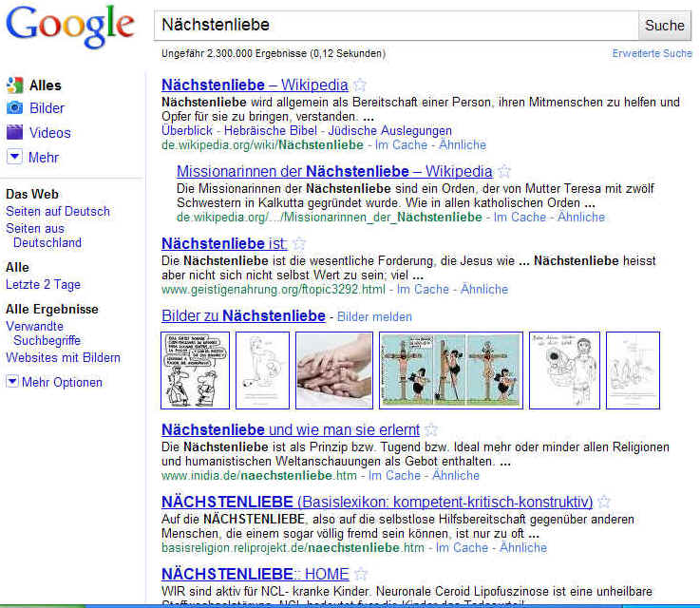Screen dimensions: 700x608
Task: Filter results to Letzte 2 Tage
Action: [44, 284]
